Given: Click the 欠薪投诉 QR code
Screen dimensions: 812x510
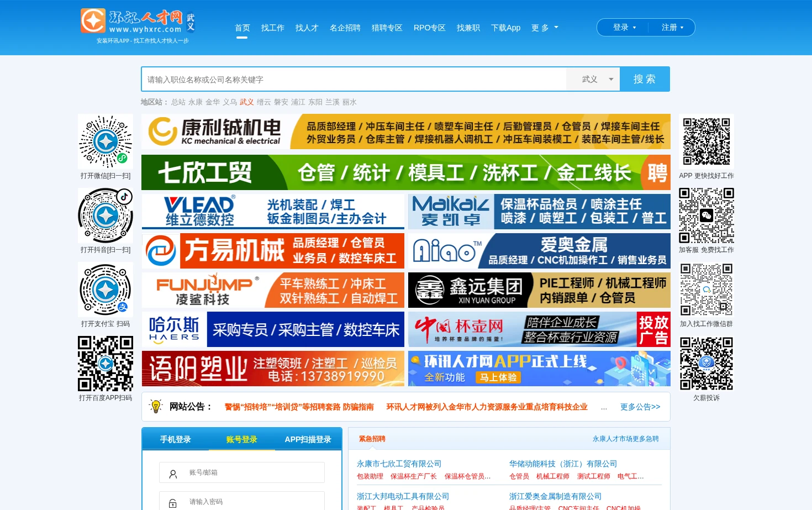Looking at the screenshot, I should click(x=706, y=364).
